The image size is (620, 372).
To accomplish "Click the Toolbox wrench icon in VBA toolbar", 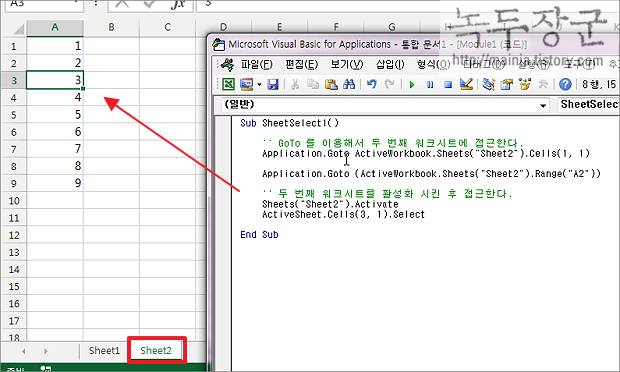I will pos(543,84).
